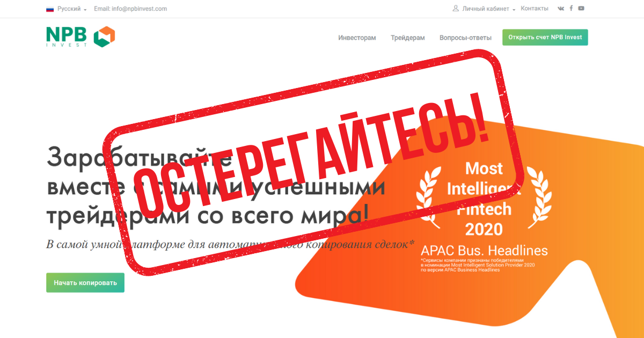This screenshot has height=338, width=644.
Task: Open the Трейдерам menu item
Action: (408, 38)
